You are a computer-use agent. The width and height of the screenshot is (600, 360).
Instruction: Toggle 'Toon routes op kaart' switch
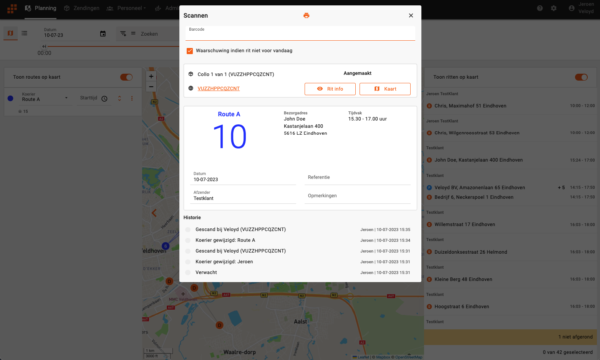[126, 77]
